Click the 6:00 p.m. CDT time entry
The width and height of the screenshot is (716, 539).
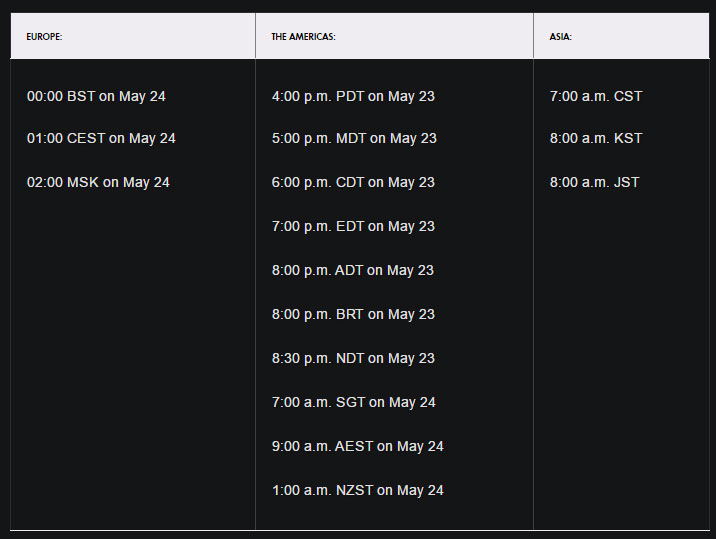coord(353,183)
